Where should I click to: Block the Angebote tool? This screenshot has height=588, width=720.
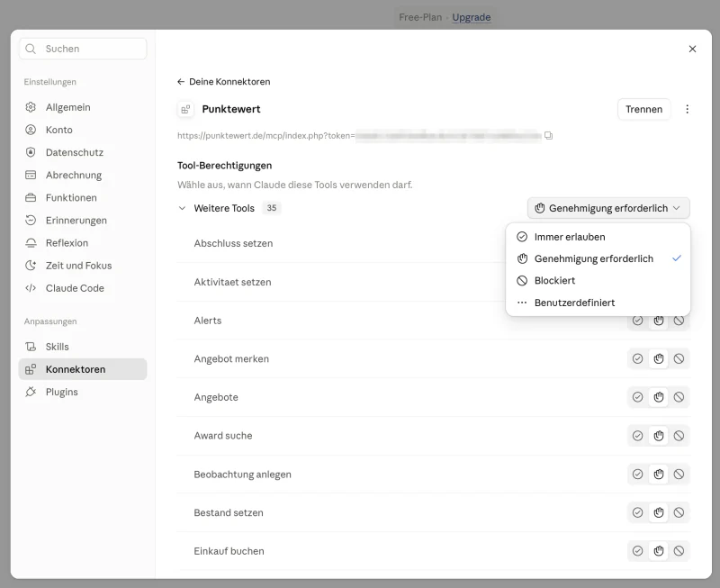click(679, 397)
